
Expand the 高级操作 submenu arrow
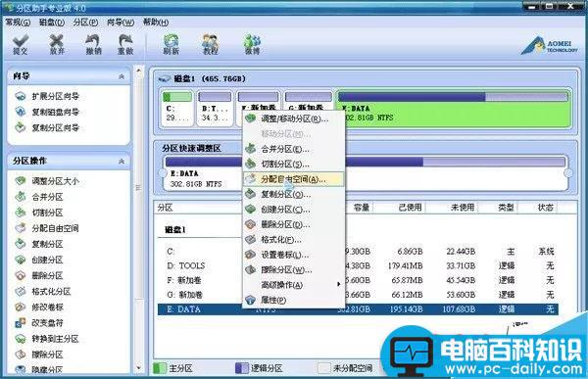click(x=338, y=285)
